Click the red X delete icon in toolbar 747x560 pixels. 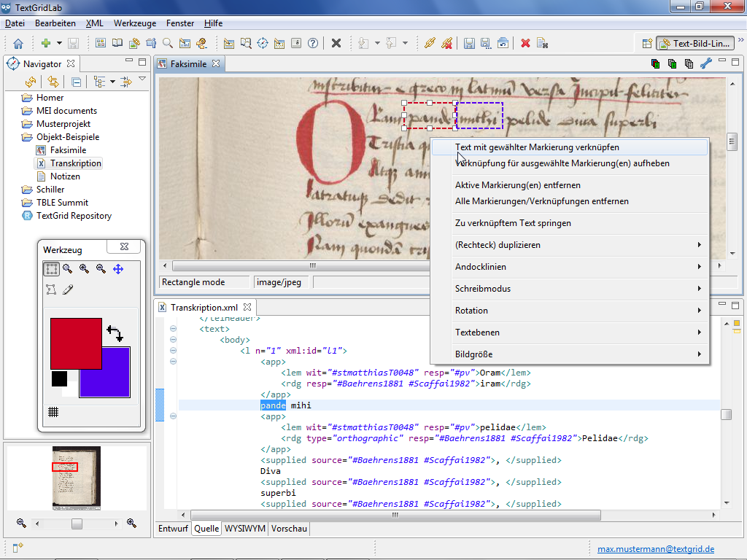(525, 43)
